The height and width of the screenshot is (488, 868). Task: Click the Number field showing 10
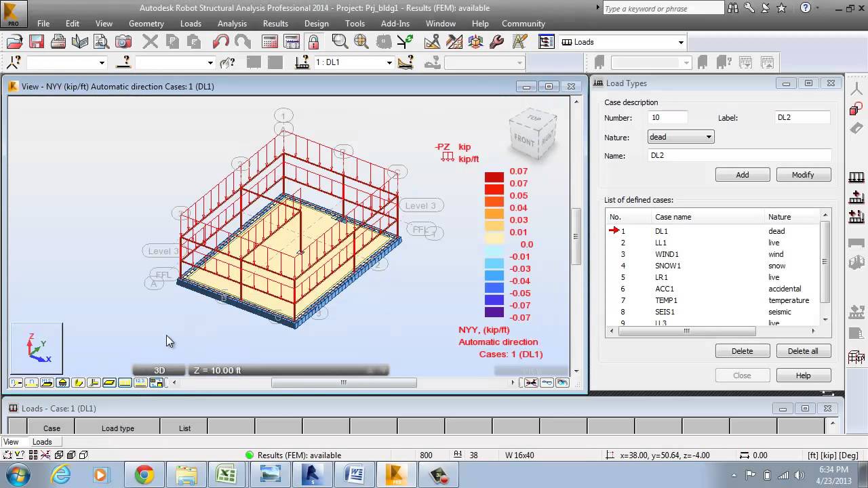667,118
